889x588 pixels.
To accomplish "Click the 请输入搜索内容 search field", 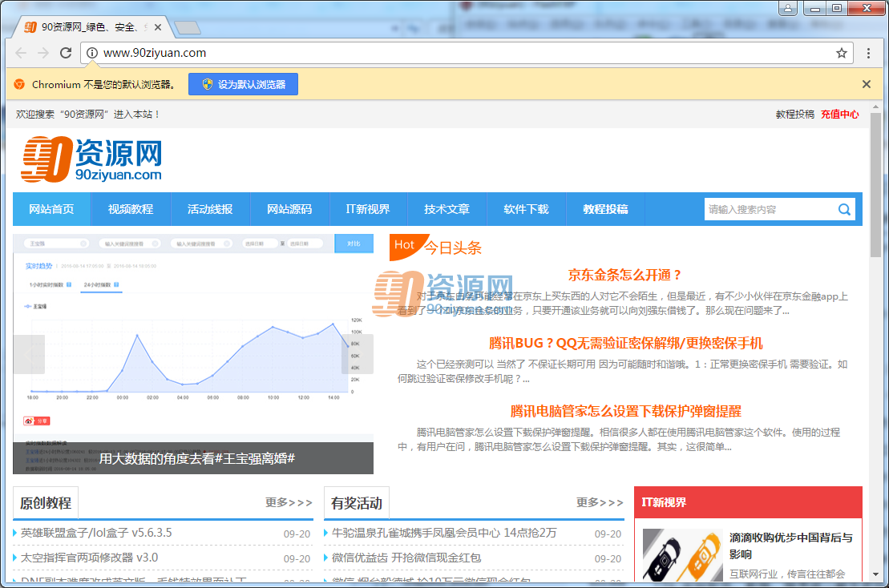I will coord(770,210).
